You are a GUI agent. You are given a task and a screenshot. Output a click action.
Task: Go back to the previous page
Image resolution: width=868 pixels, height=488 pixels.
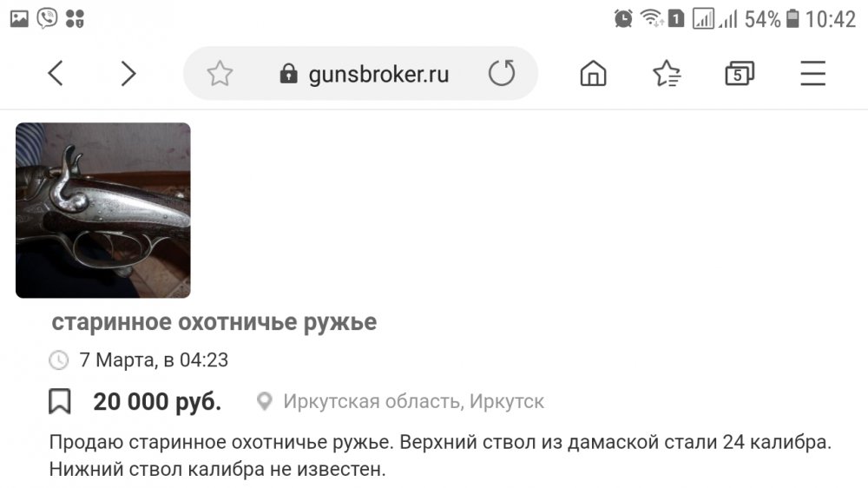(x=56, y=74)
